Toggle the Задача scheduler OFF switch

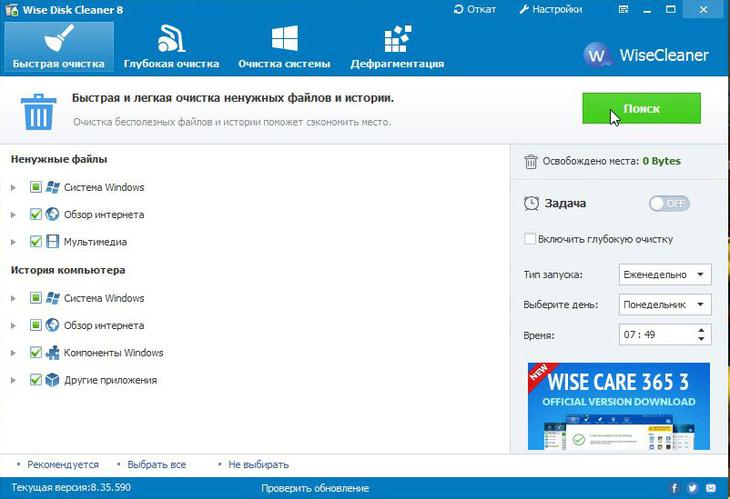[x=669, y=203]
